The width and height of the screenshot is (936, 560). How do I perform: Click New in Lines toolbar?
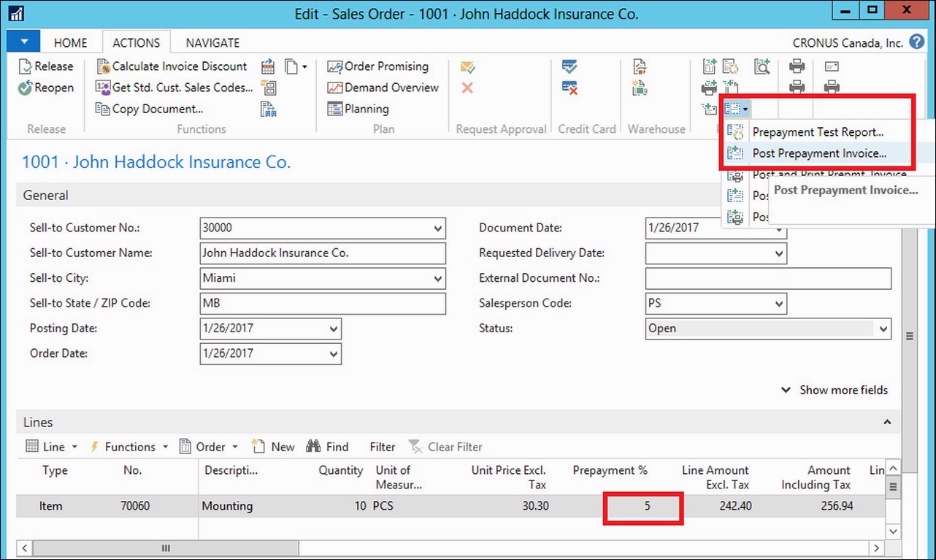coord(273,447)
